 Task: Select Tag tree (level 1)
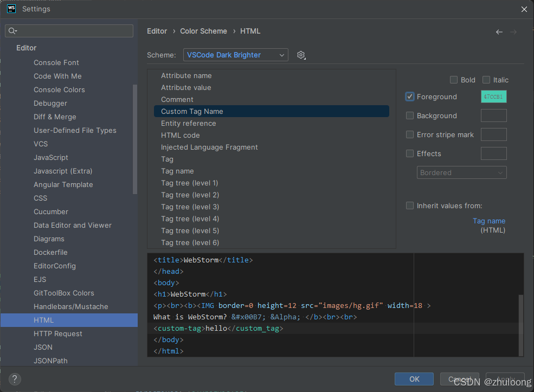click(x=272, y=183)
